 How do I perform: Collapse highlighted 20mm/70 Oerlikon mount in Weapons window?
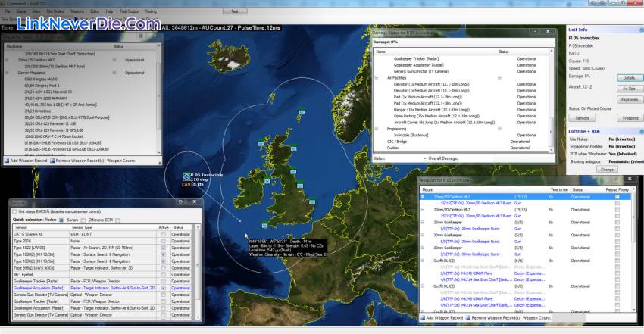pyautogui.click(x=423, y=197)
